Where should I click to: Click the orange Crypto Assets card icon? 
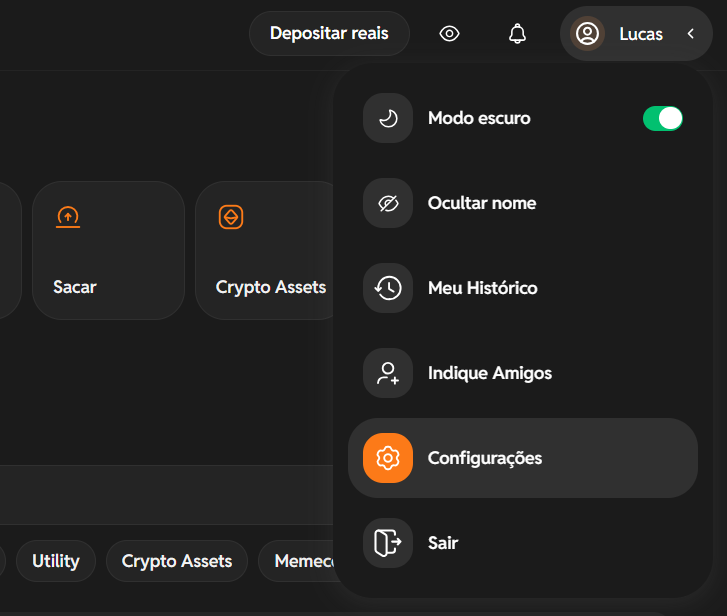coord(231,217)
